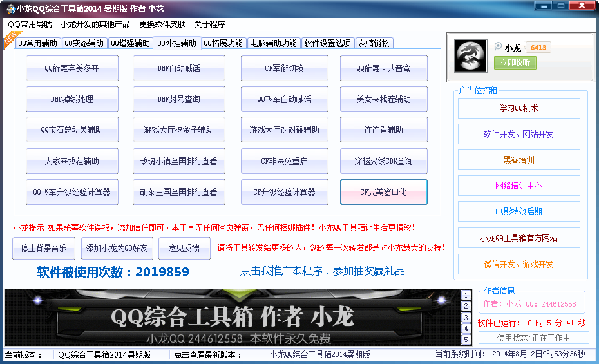The image size is (599, 364).
Task: Click the app icon in the title bar
Action: click(10, 8)
